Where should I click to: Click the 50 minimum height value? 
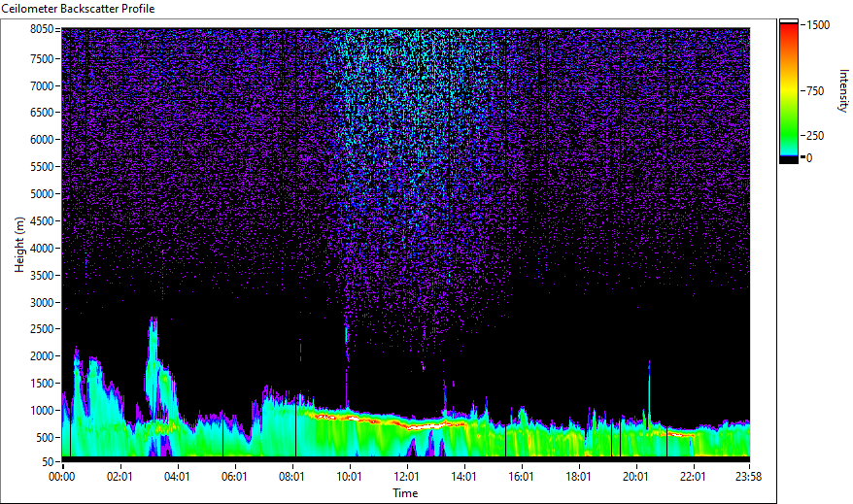pos(48,461)
